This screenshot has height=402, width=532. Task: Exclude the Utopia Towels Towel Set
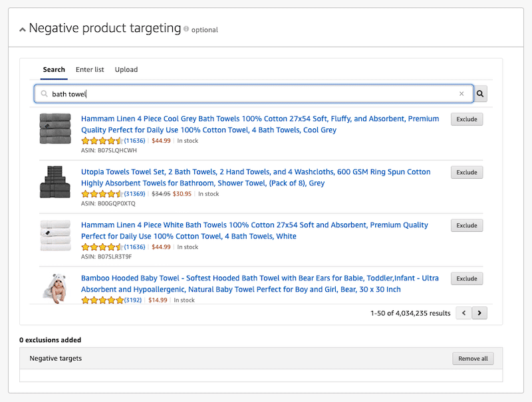point(467,172)
